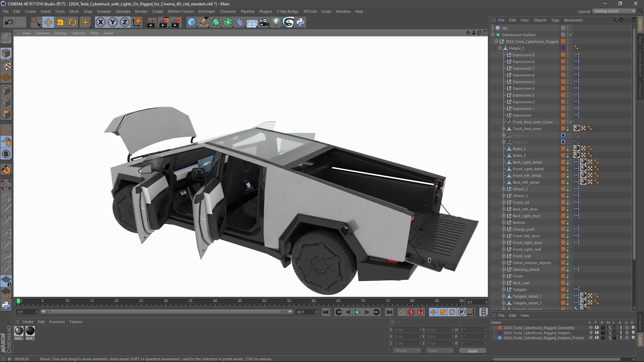644x362 pixels.
Task: Toggle Autokeying button in timeline
Action: 411,312
